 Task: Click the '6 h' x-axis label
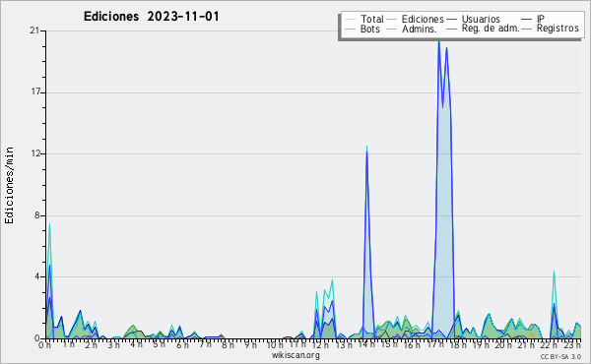183,344
